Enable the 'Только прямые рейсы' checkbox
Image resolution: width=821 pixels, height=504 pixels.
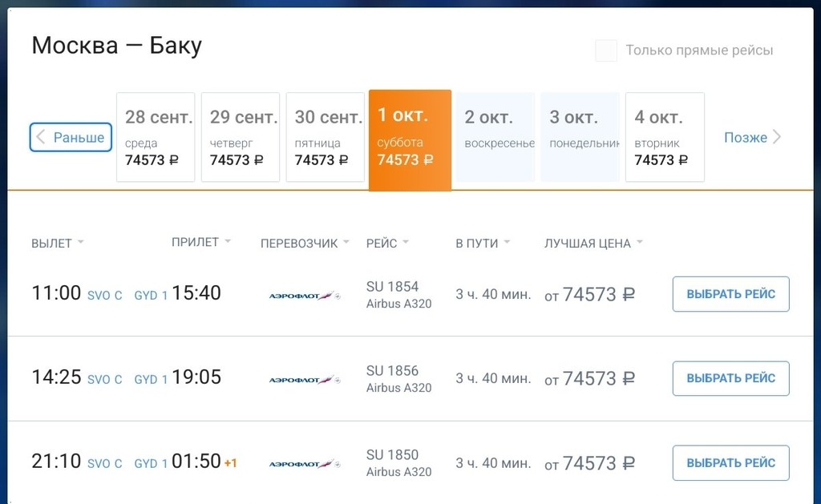(606, 50)
